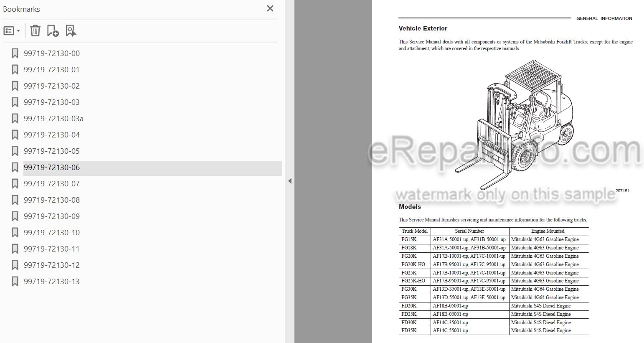Click bookmark icon beside 99719-72130-09
This screenshot has width=644, height=343.
[15, 216]
